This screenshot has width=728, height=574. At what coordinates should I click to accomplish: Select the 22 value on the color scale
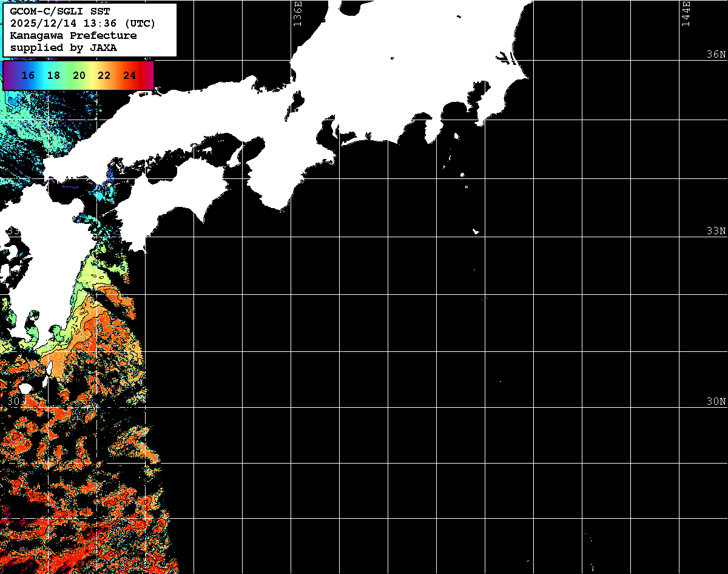click(104, 76)
